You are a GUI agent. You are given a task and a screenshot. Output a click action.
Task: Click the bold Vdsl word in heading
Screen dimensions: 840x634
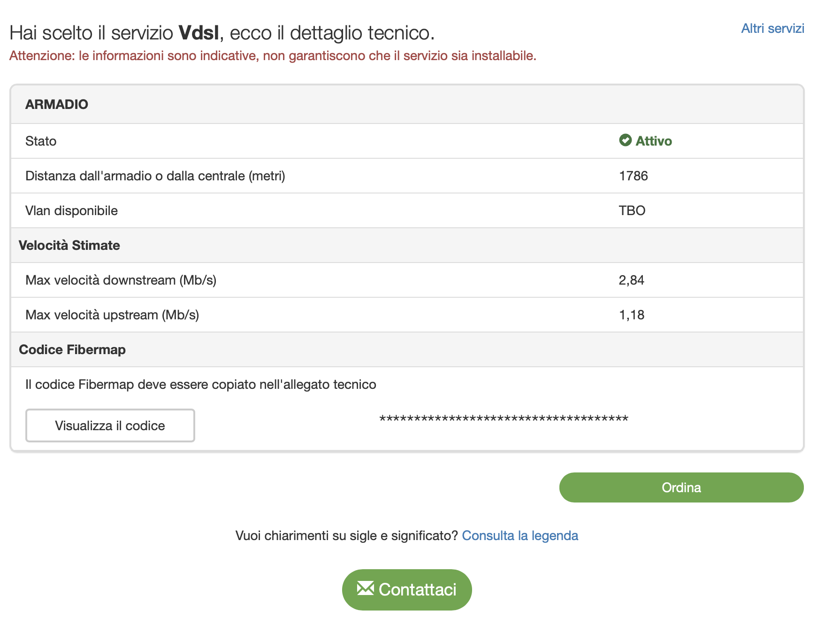coord(199,33)
